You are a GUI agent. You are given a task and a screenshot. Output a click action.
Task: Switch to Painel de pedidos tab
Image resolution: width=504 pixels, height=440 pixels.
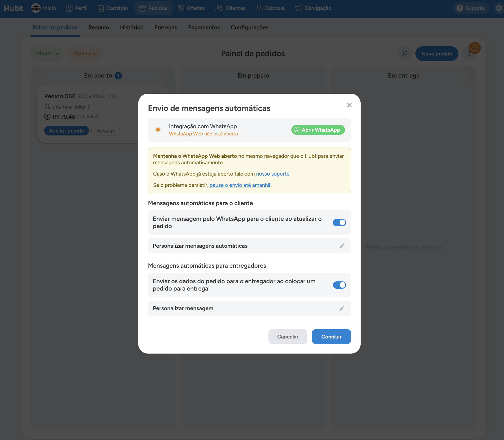(55, 27)
